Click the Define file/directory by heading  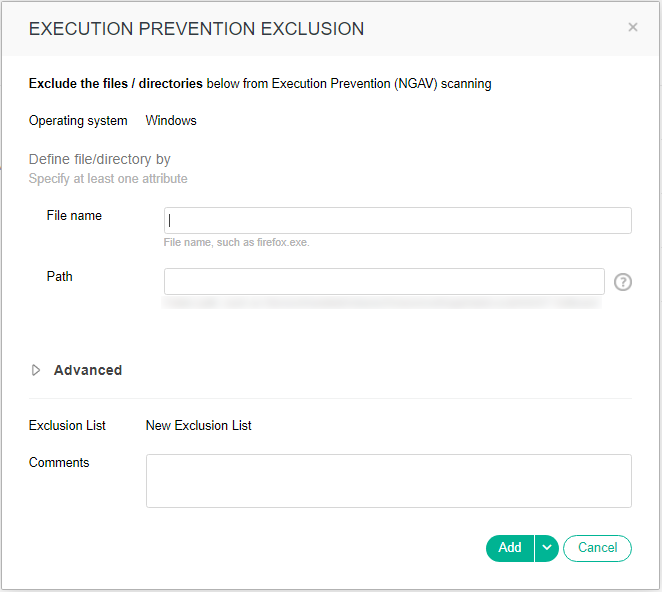(100, 159)
